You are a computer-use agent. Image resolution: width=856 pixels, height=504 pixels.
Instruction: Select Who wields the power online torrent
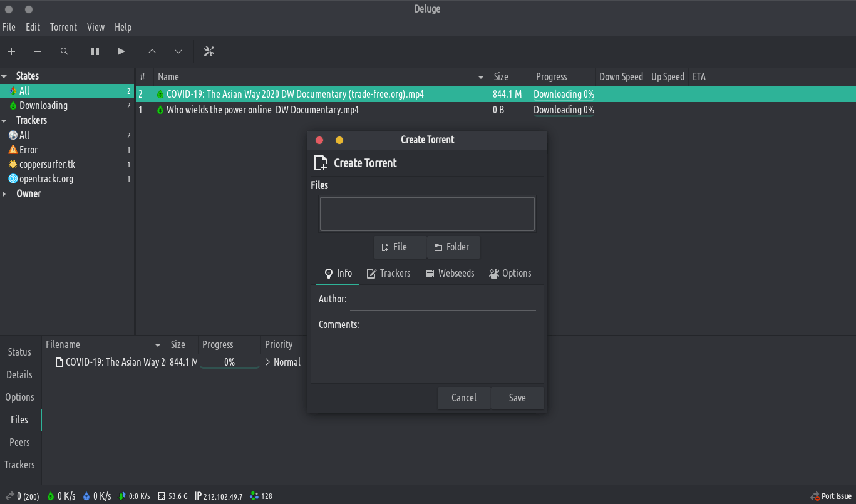(495, 110)
